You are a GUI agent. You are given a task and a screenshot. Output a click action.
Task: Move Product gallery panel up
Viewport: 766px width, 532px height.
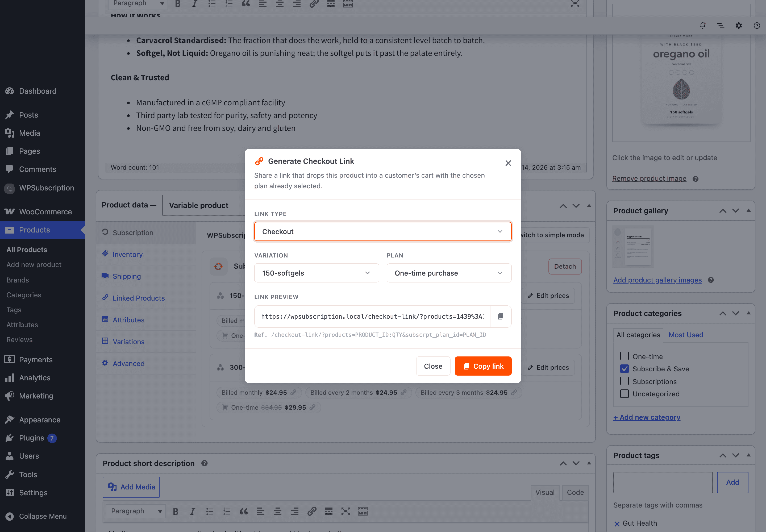tap(722, 211)
